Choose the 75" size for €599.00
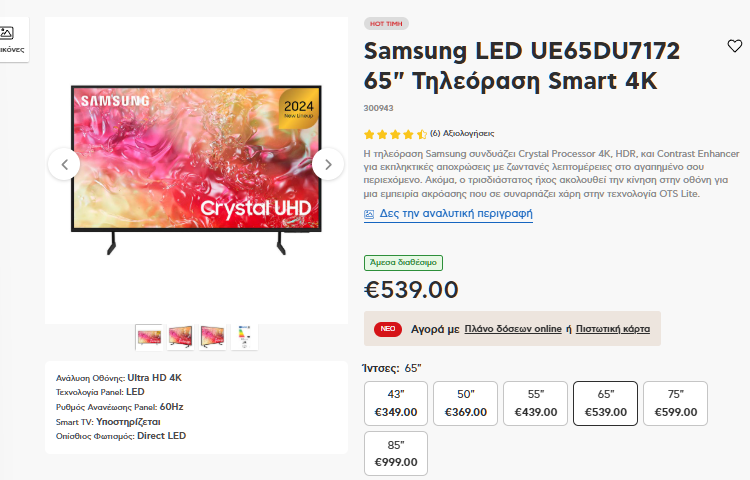Image resolution: width=750 pixels, height=480 pixels. 675,403
